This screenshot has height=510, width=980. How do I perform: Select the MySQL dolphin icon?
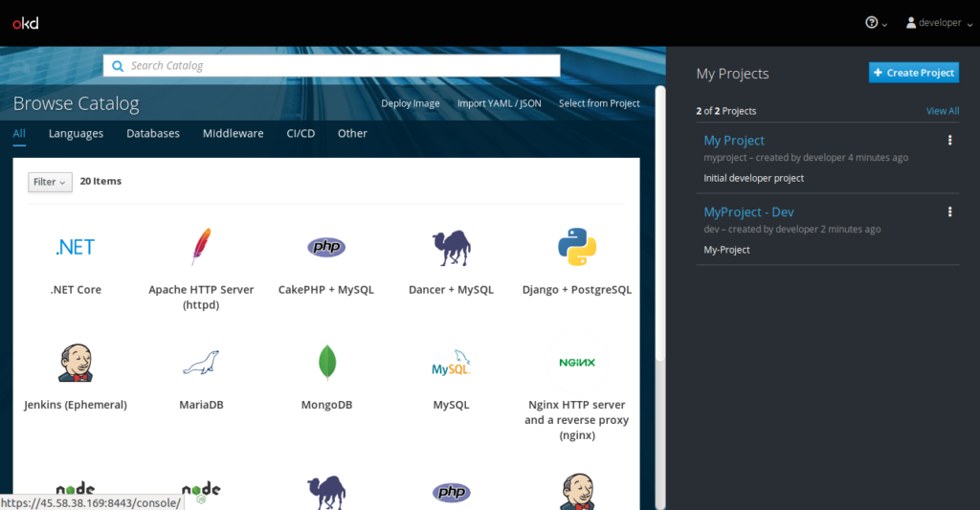click(452, 363)
